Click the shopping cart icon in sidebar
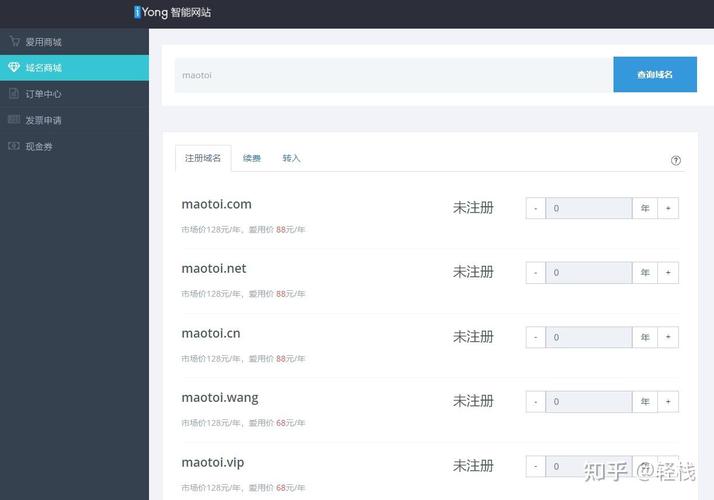 [x=15, y=41]
